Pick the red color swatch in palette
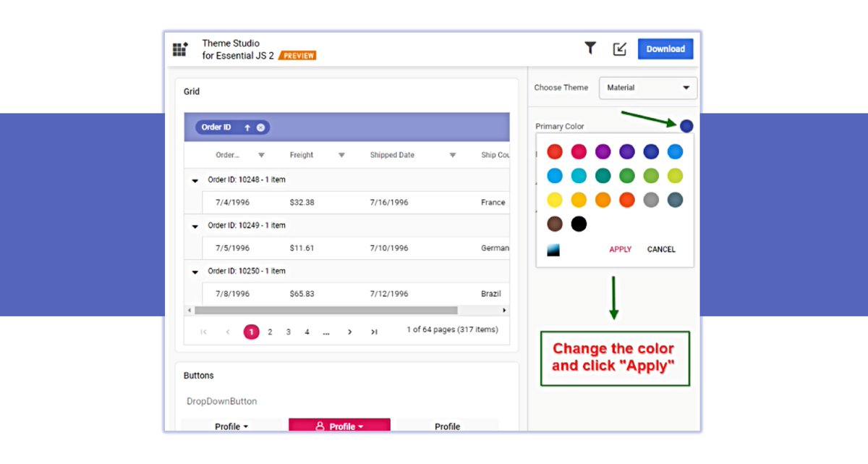Screen dimensions: 868x464 point(555,151)
